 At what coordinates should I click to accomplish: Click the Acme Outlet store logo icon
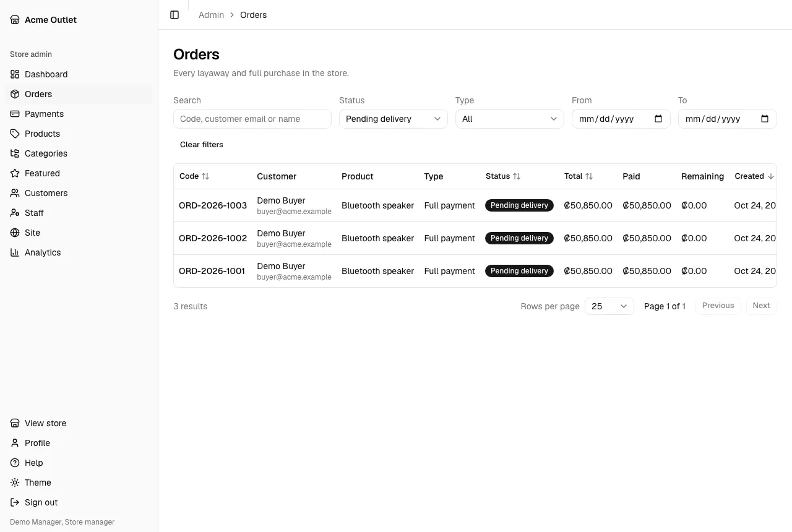click(x=15, y=20)
